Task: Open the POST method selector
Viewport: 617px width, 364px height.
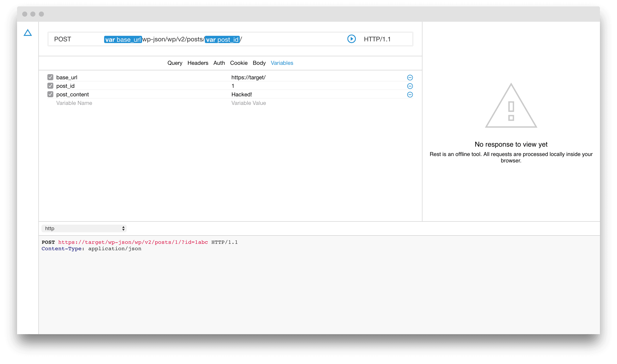Action: click(63, 39)
